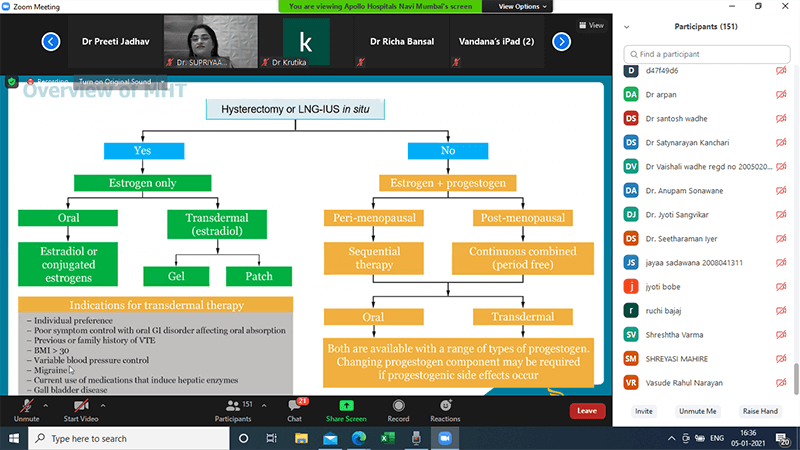Turn on Original Sound
The height and width of the screenshot is (450, 800).
pyautogui.click(x=115, y=81)
